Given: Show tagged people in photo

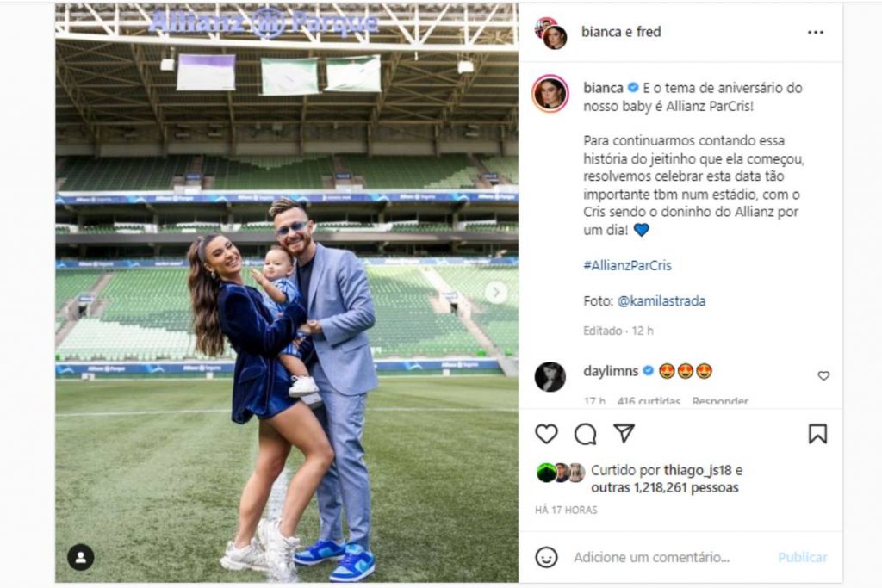Looking at the screenshot, I should click(x=80, y=557).
